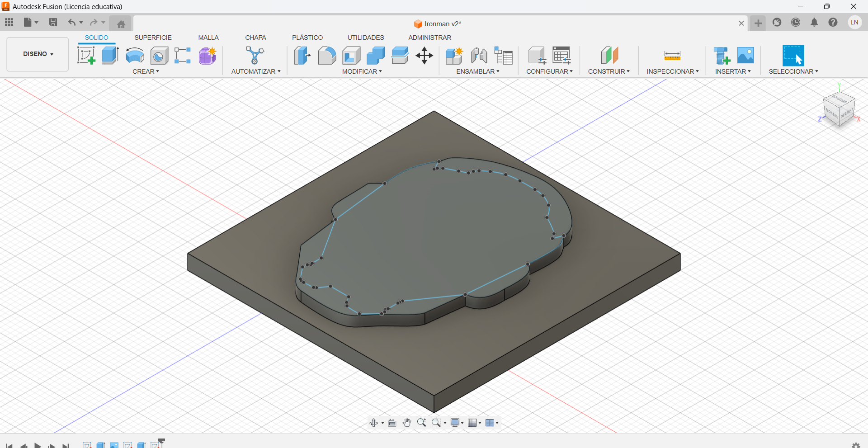
Task: Select the Rectangular Pattern tool
Action: [x=183, y=56]
